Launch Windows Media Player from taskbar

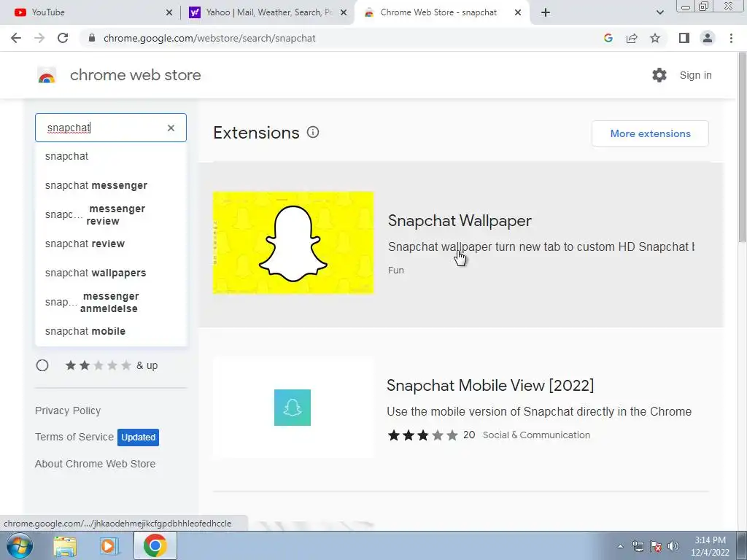click(109, 545)
